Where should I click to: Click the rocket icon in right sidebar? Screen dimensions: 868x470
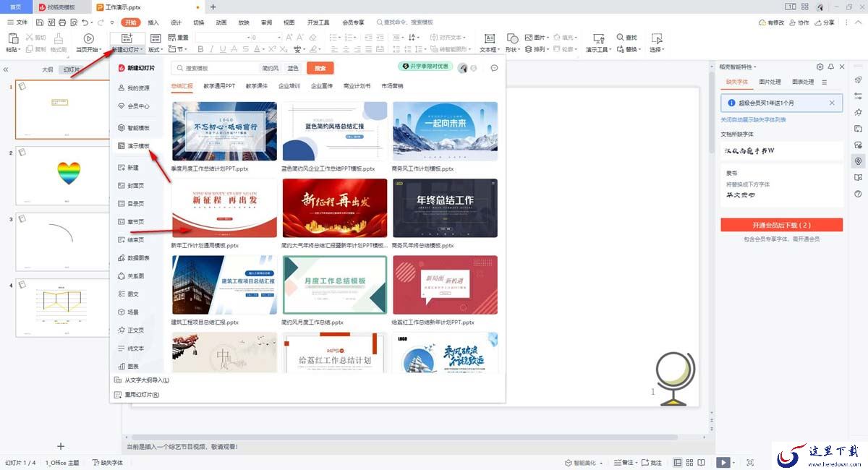(858, 80)
